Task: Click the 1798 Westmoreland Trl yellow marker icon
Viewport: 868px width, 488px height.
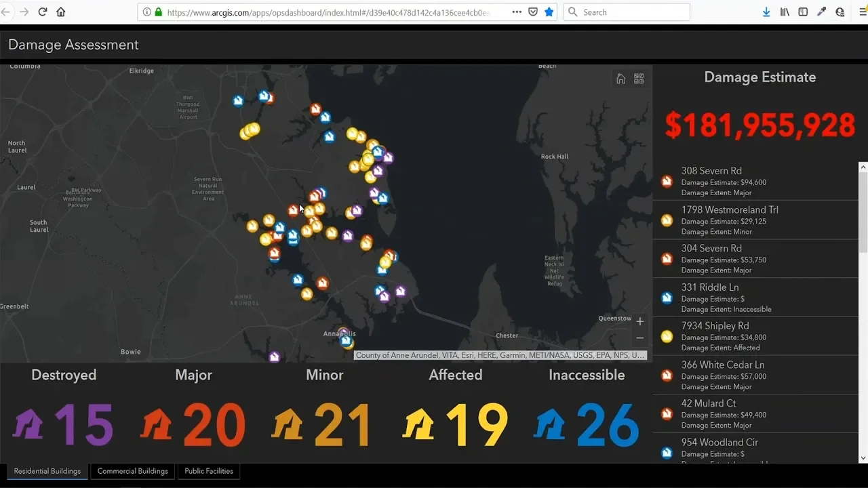Action: click(667, 220)
